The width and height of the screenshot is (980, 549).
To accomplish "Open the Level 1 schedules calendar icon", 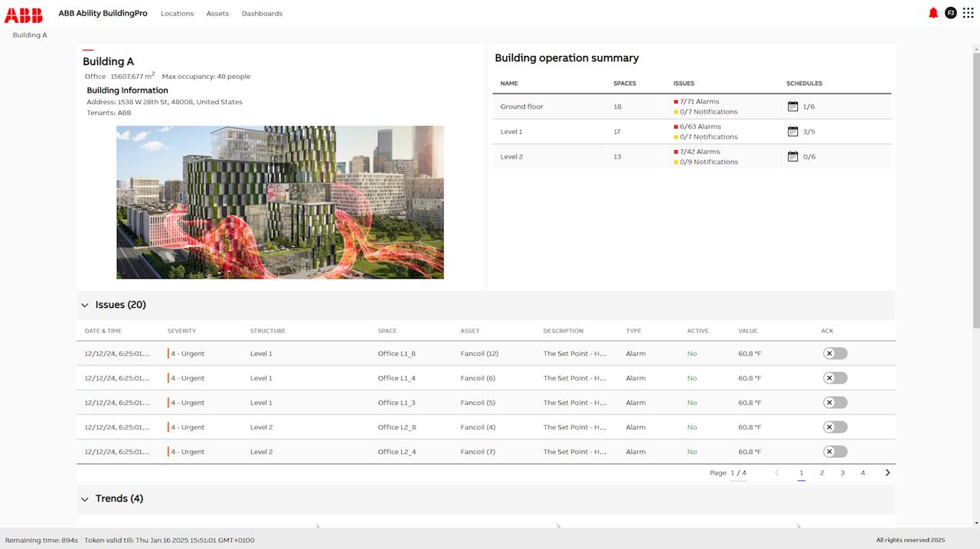I will (792, 131).
